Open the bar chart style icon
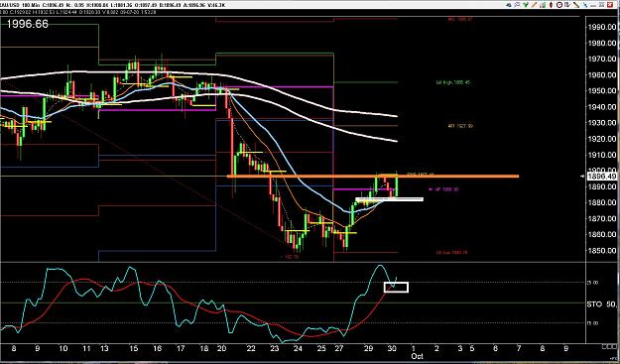 [x=543, y=5]
